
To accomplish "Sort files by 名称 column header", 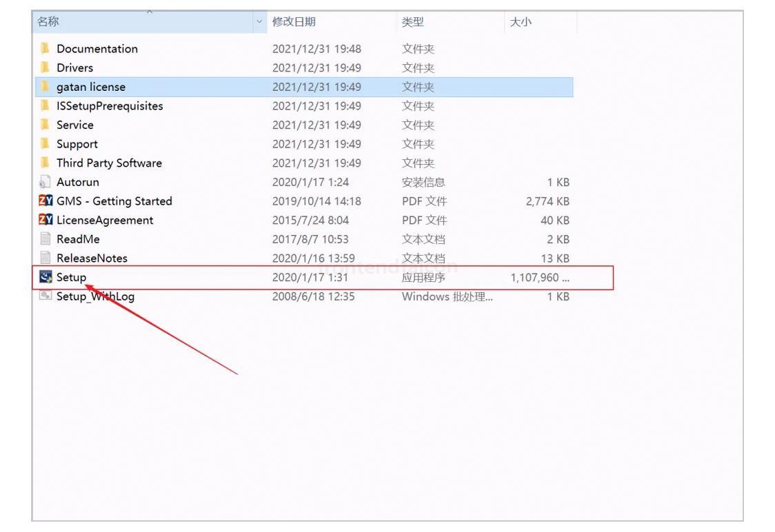I will click(x=143, y=21).
